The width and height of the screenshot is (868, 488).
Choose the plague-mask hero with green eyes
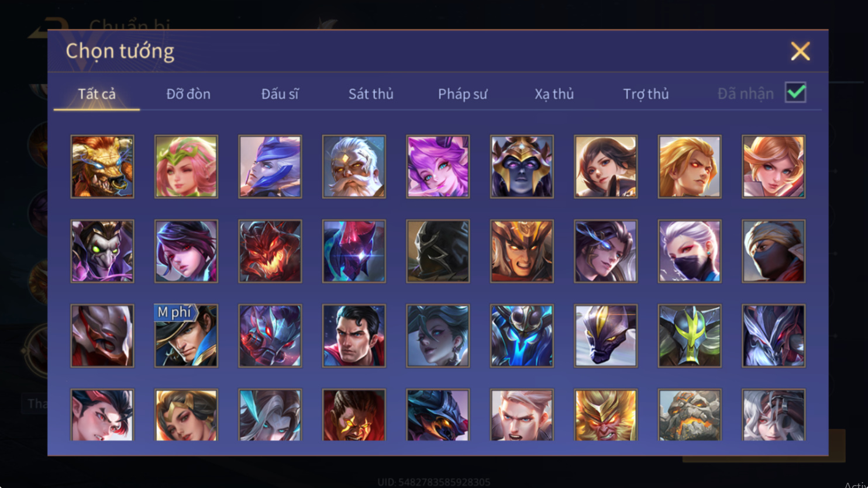pyautogui.click(x=102, y=251)
